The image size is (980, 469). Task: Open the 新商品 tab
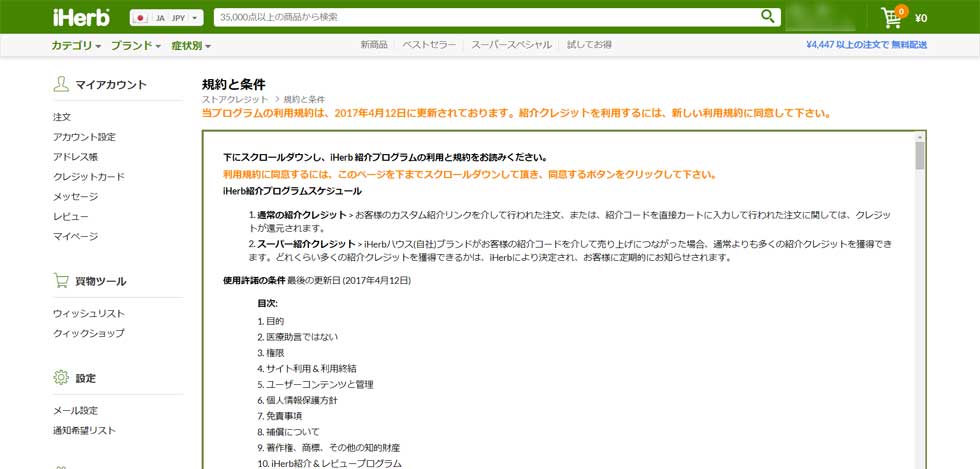pos(373,45)
